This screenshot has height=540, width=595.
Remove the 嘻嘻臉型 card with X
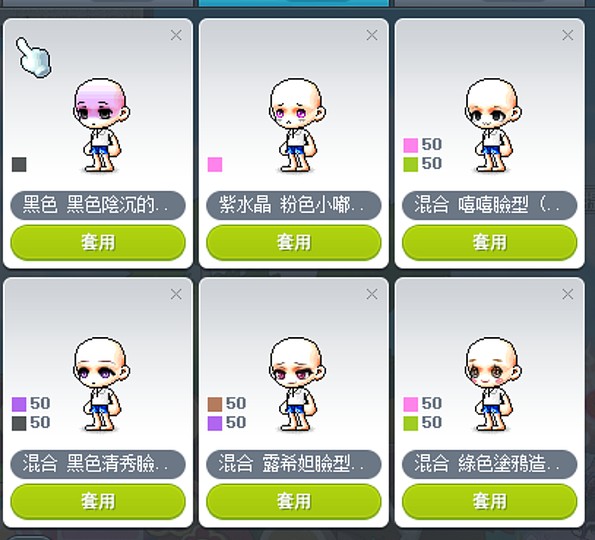[x=568, y=35]
